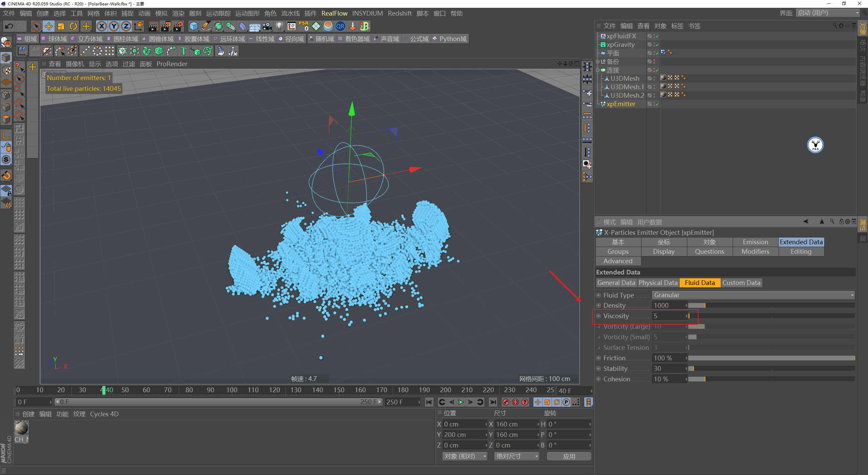Image resolution: width=868 pixels, height=475 pixels.
Task: Click the Friction slider bar
Action: point(771,358)
